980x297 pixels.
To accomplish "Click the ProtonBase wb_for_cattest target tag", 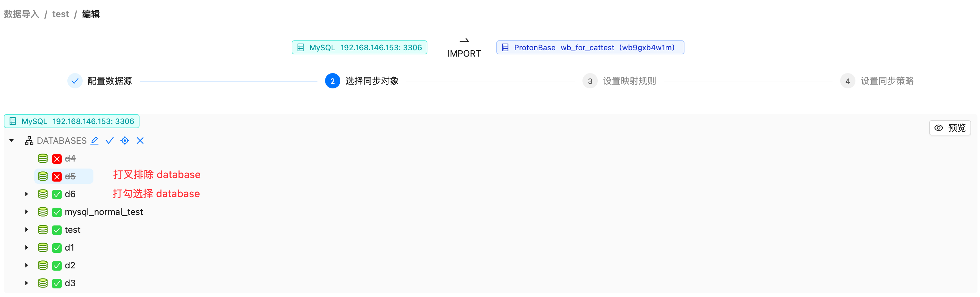I will tap(590, 47).
